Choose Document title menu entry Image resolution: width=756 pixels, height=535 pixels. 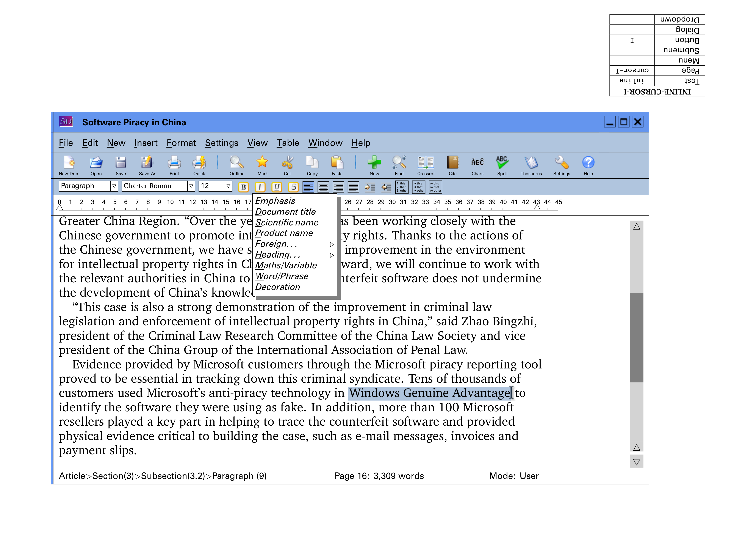tap(295, 212)
